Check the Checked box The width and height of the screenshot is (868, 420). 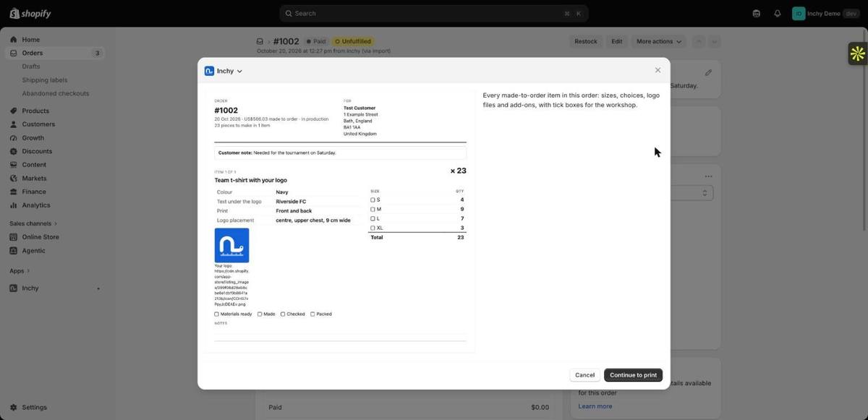pos(283,314)
